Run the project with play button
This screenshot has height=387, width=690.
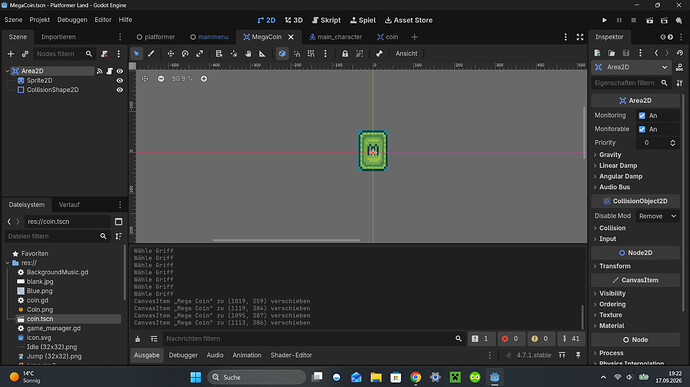click(604, 20)
